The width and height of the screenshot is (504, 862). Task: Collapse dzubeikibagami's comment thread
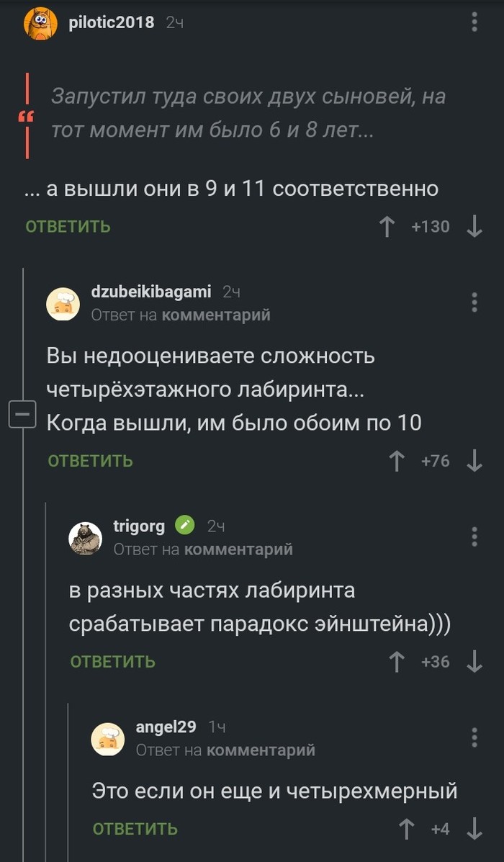click(22, 413)
